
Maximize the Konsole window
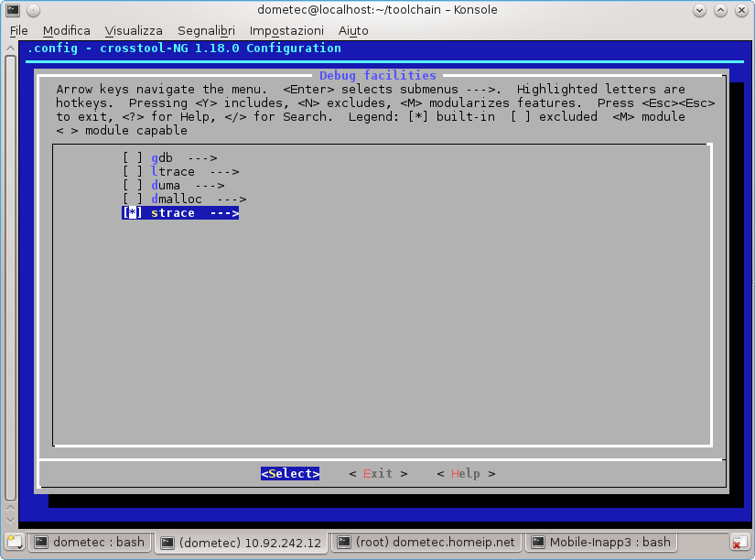722,9
